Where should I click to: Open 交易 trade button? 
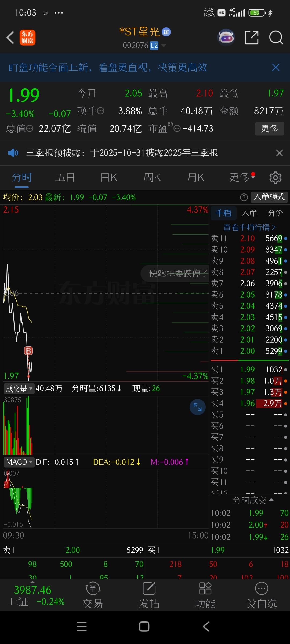coord(93,595)
